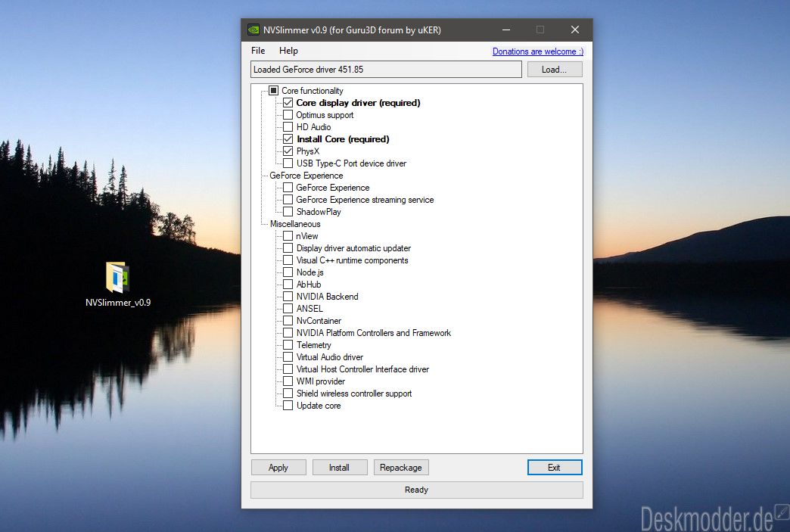Enable Optimus support checkbox
Image resolution: width=790 pixels, height=532 pixels.
click(288, 115)
